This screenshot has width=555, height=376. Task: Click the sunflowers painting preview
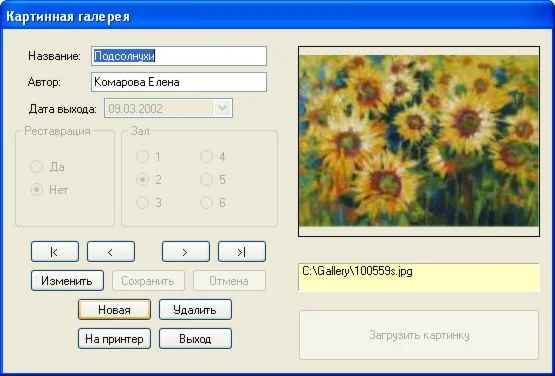(419, 141)
